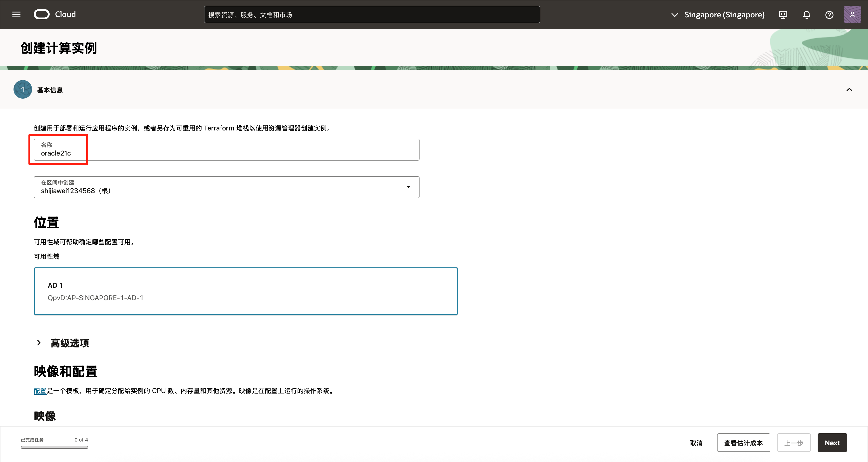Open Cloud Shell developer tools icon
Viewport: 868px width, 462px height.
[x=783, y=15]
